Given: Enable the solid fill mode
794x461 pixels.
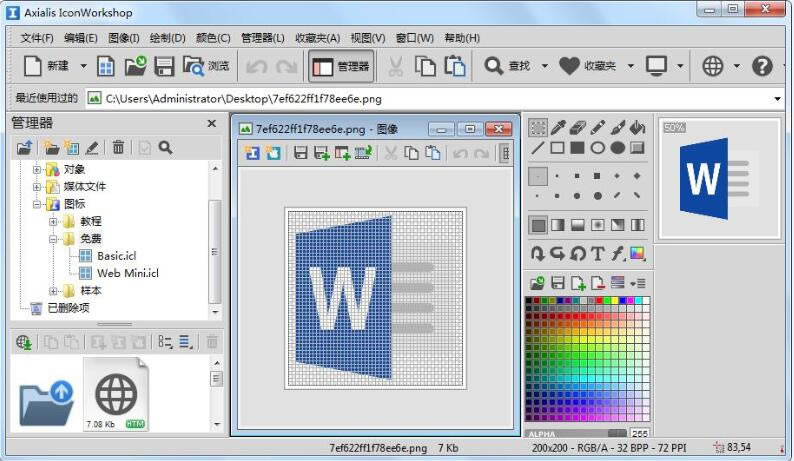Looking at the screenshot, I should coord(538,225).
